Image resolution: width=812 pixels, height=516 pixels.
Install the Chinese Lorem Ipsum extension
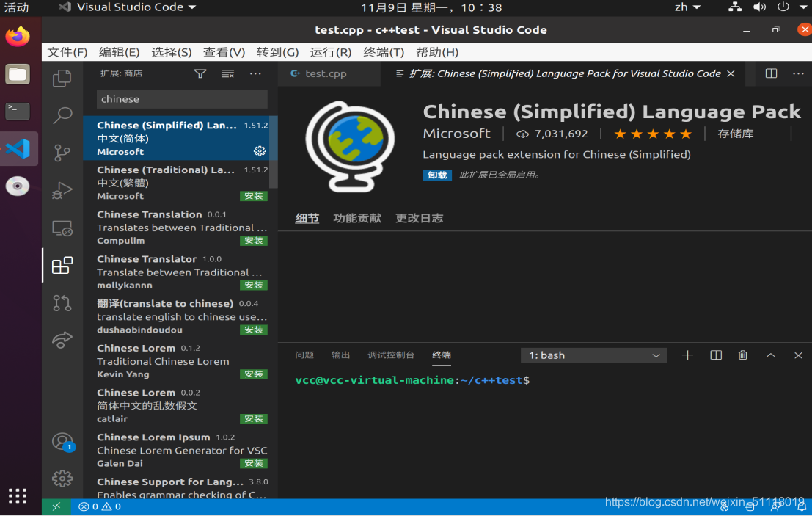254,463
